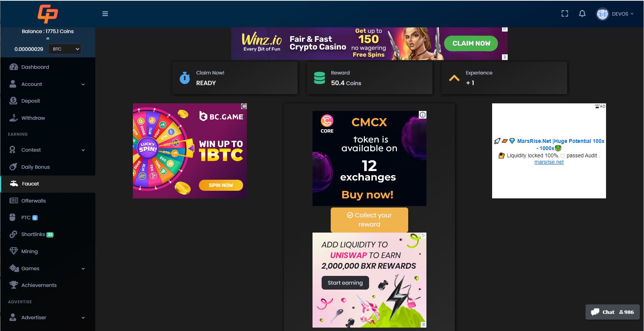Enter fullscreen mode via top bar icon
Viewport: 644px width, 331px height.
tap(565, 14)
